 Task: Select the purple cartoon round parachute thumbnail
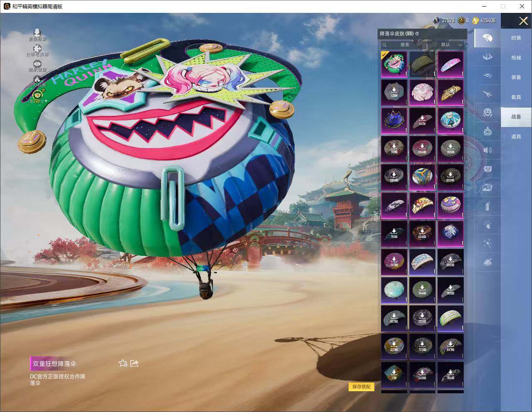[x=450, y=205]
